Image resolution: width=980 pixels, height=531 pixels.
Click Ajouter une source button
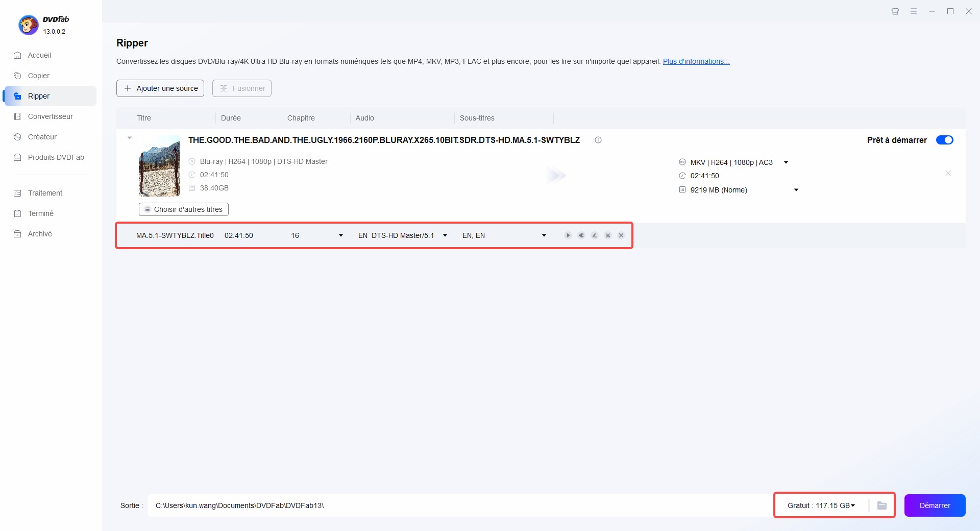point(160,88)
